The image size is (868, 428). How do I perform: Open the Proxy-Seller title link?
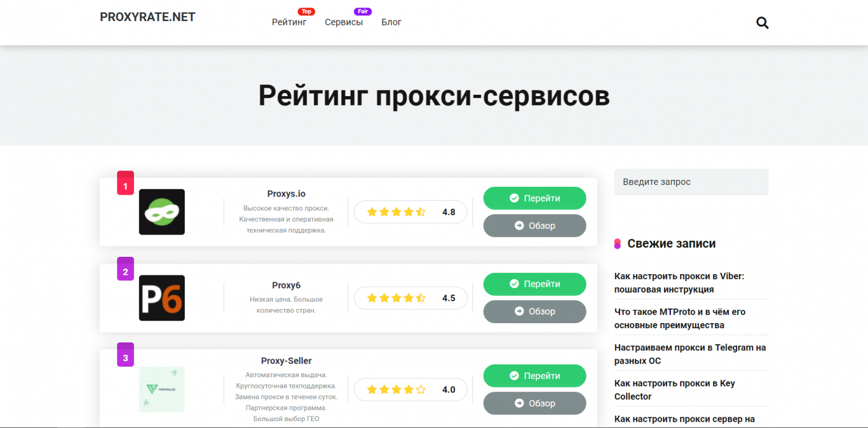(x=286, y=360)
